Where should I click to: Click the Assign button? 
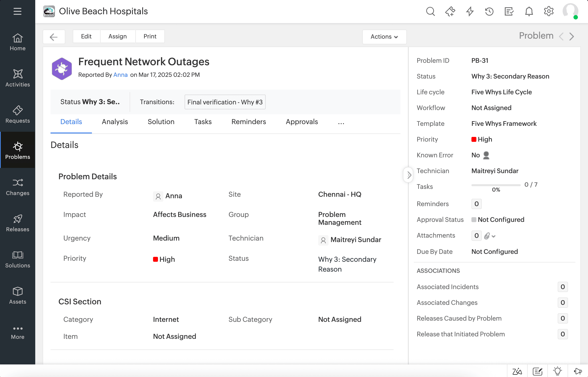[118, 36]
